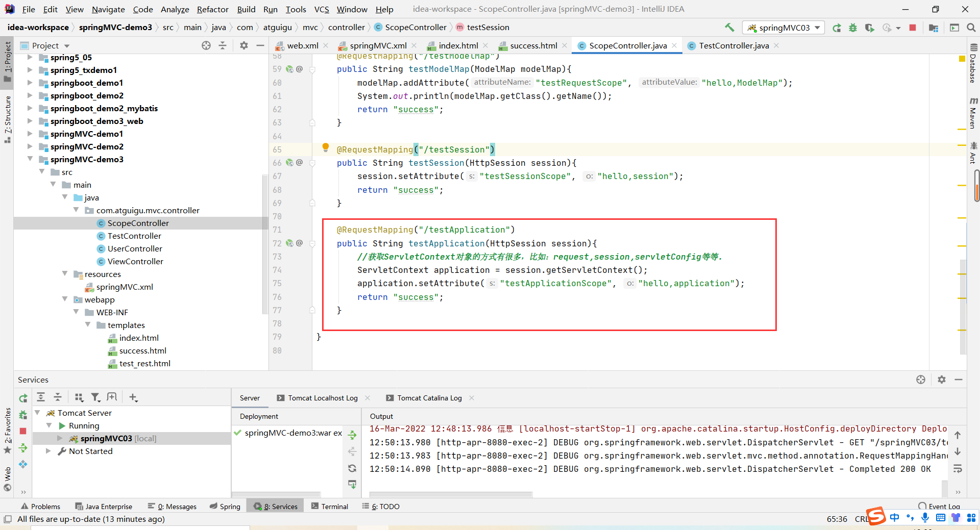Open the springMVC03 run configuration dropdown
This screenshot has width=980, height=530.
point(783,28)
